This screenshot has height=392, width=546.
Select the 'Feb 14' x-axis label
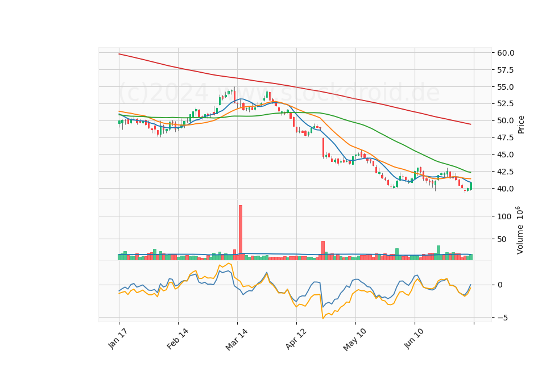pos(177,339)
